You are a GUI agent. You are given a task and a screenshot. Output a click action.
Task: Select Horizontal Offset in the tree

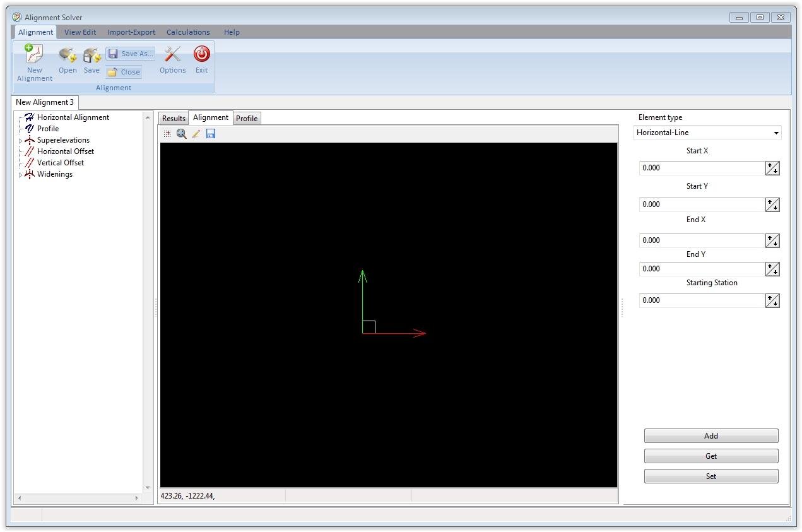(66, 151)
